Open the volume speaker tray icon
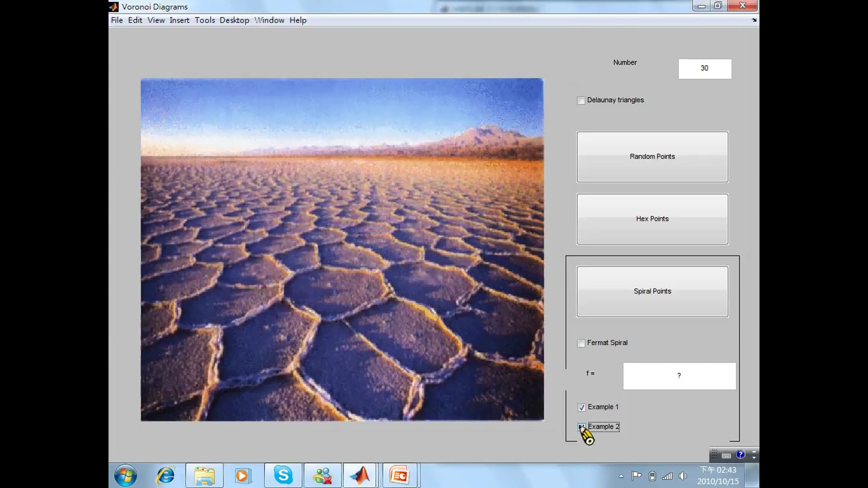The width and height of the screenshot is (868, 488). pos(683,476)
